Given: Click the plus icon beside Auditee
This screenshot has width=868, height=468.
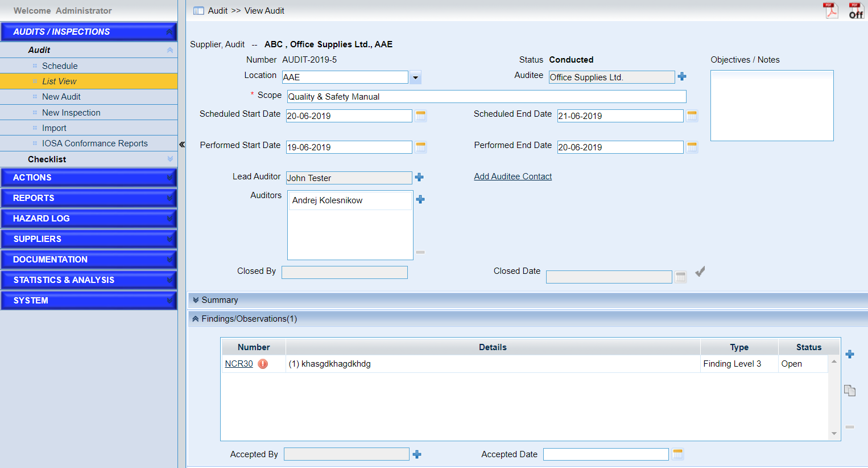Looking at the screenshot, I should coord(682,76).
